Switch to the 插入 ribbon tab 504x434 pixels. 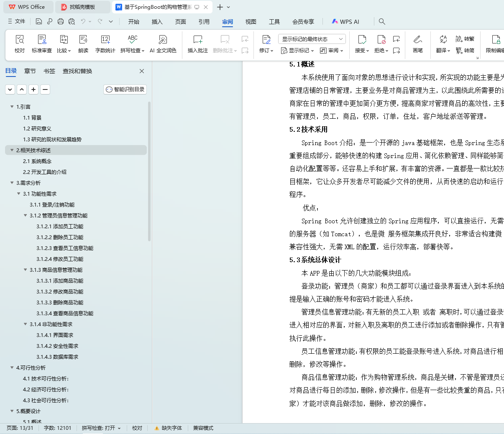(x=157, y=21)
